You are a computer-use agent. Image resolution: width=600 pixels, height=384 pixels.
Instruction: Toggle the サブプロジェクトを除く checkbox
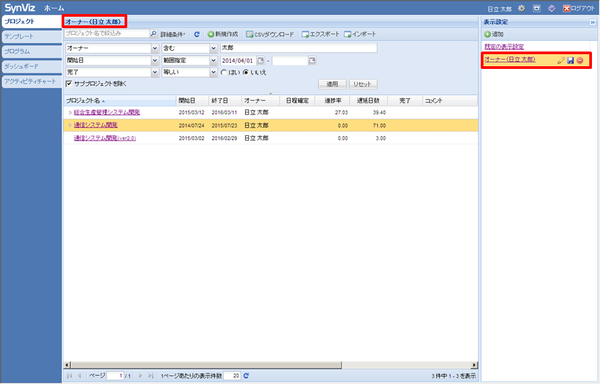point(69,83)
